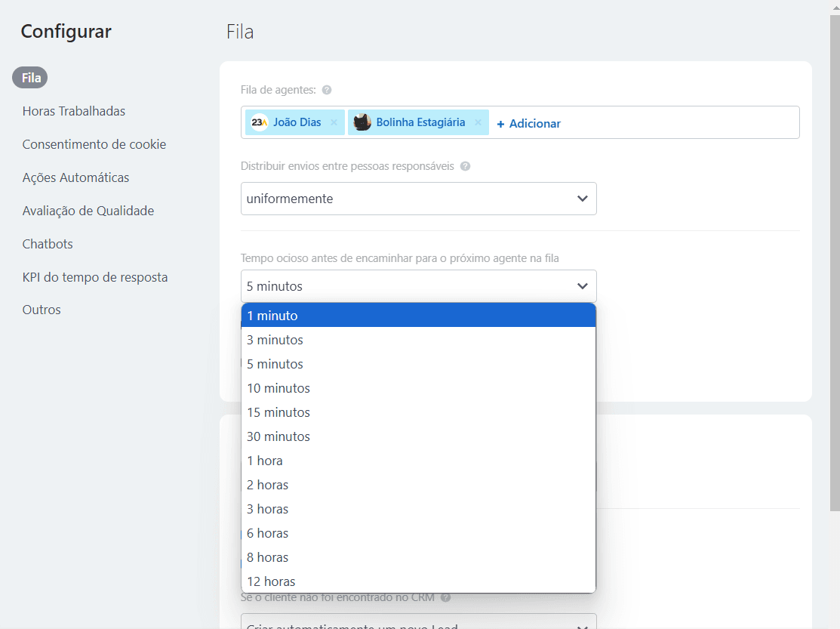
Task: Click João Dias avatar icon
Action: pyautogui.click(x=260, y=122)
